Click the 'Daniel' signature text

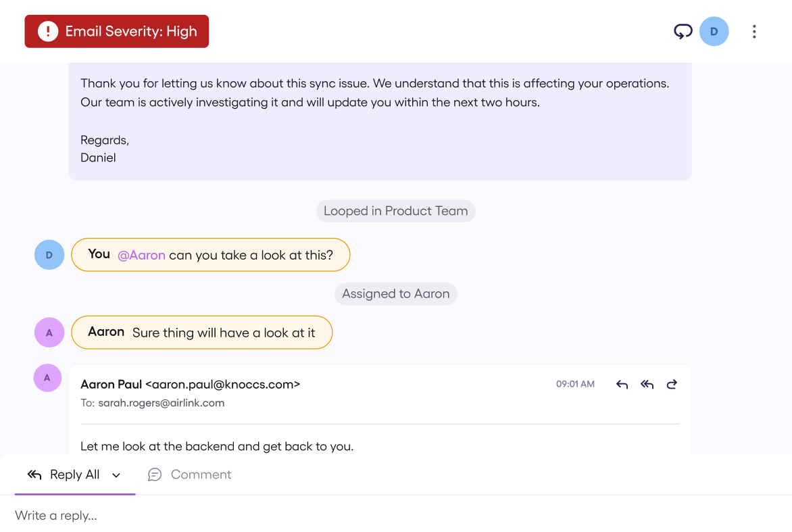(98, 158)
